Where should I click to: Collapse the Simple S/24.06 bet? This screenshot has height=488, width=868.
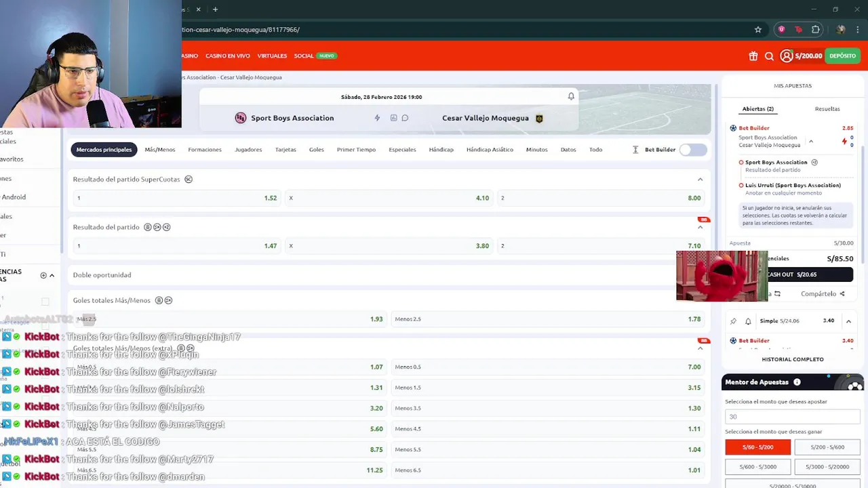pyautogui.click(x=848, y=321)
